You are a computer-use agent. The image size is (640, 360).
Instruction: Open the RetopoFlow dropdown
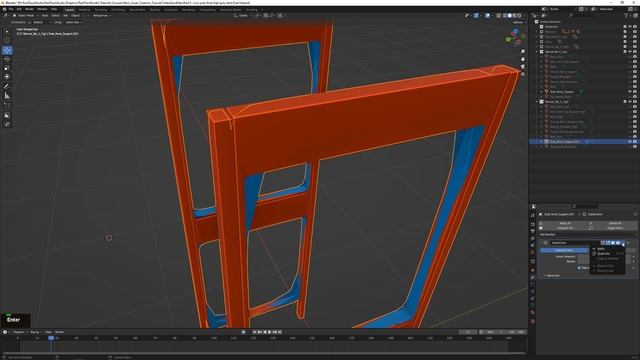101,16
